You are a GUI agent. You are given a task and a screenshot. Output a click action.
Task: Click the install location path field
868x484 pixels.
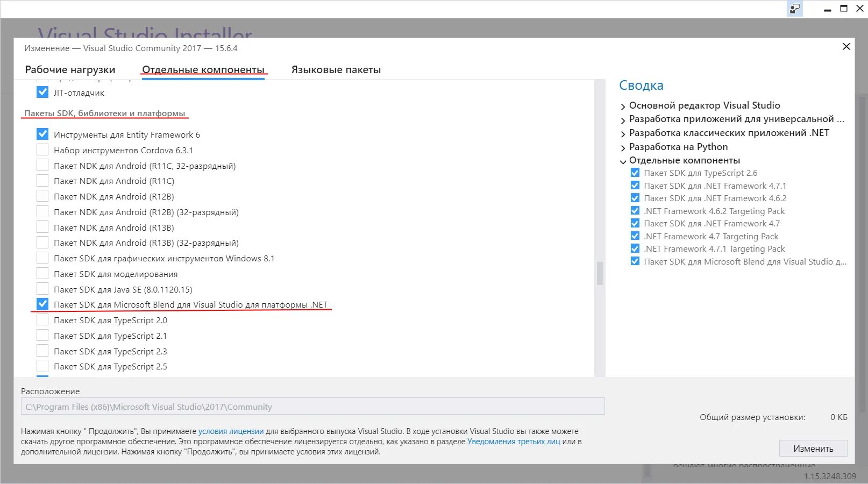(312, 407)
